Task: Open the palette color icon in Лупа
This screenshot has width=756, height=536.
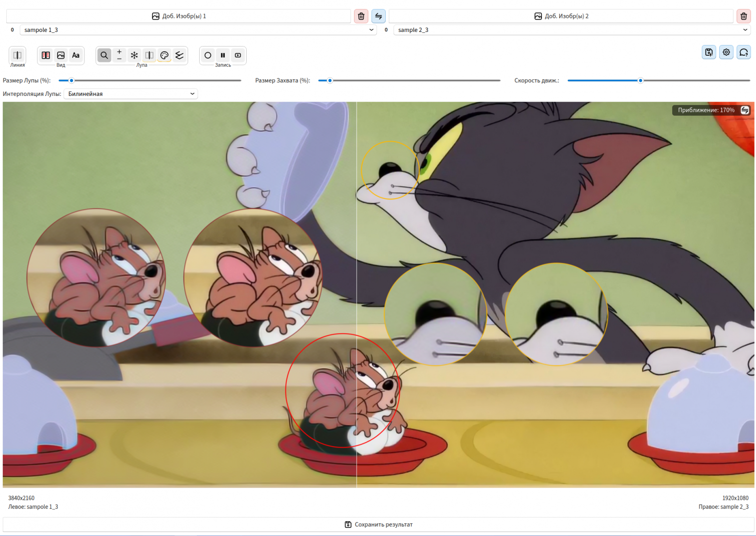Action: [164, 55]
